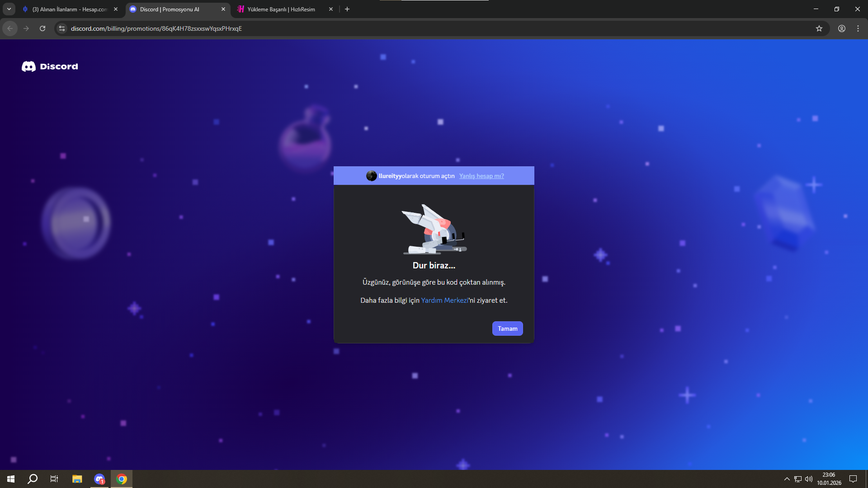Open the Windows Start menu
The height and width of the screenshot is (488, 868).
tap(11, 479)
